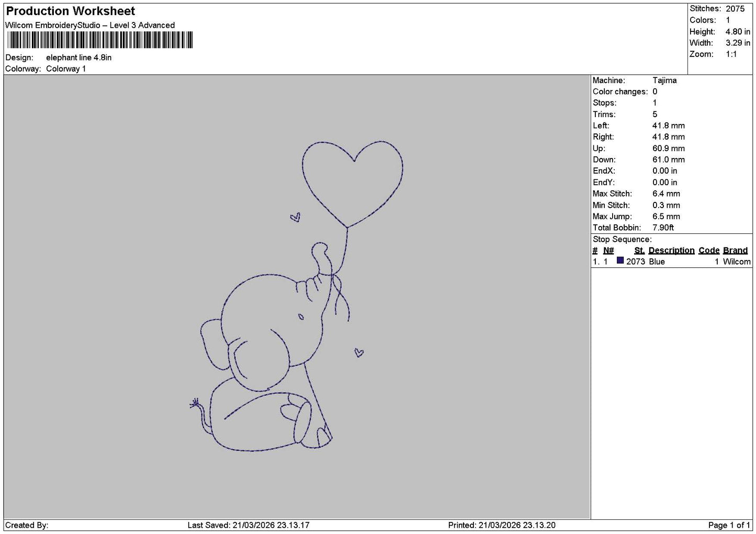Click the elephant's tail tuft

tap(195, 403)
